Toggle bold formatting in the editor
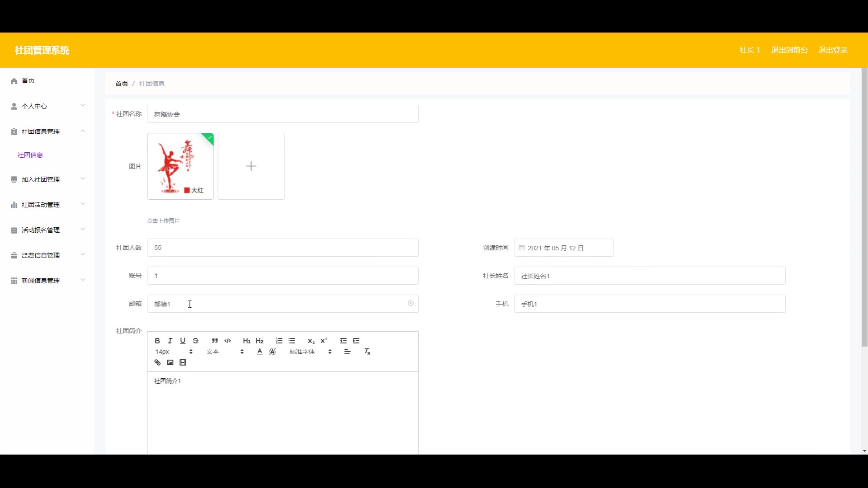 point(157,341)
